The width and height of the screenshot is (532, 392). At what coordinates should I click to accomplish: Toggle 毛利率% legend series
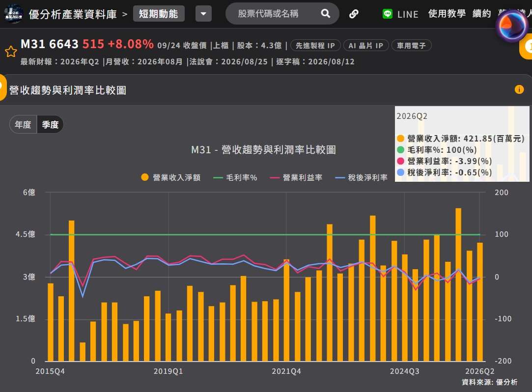pos(235,177)
